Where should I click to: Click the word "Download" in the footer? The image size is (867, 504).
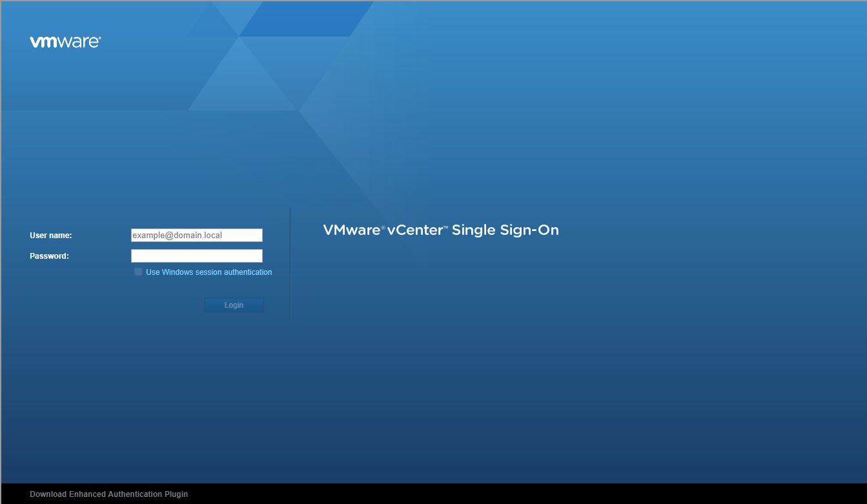tap(48, 494)
